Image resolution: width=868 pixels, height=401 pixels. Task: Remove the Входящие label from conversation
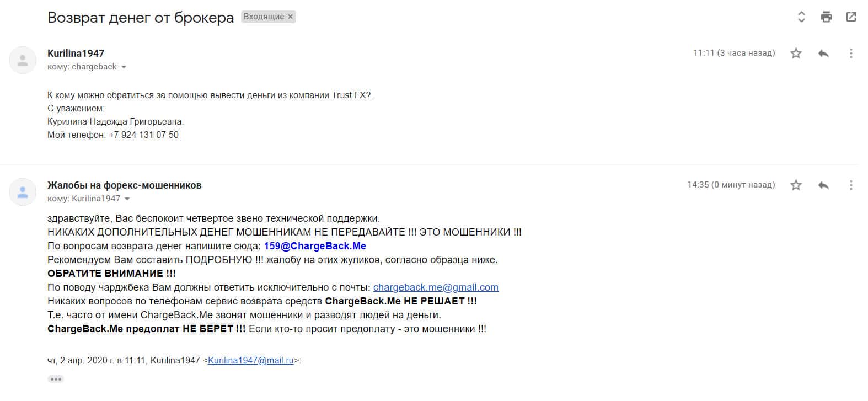pos(291,17)
